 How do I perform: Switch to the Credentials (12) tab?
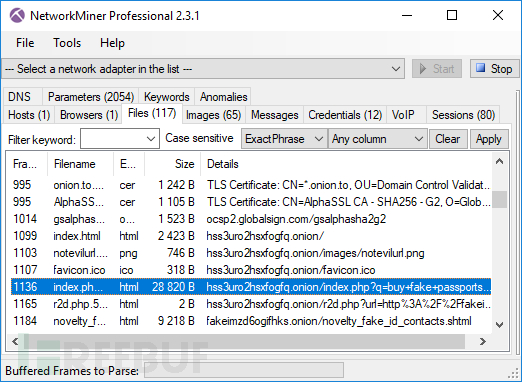pos(345,115)
